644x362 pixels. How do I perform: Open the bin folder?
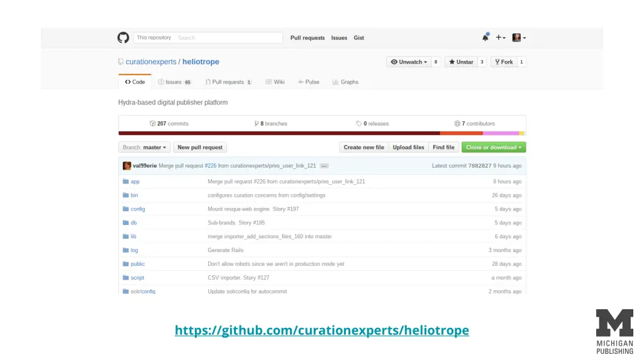pos(135,195)
